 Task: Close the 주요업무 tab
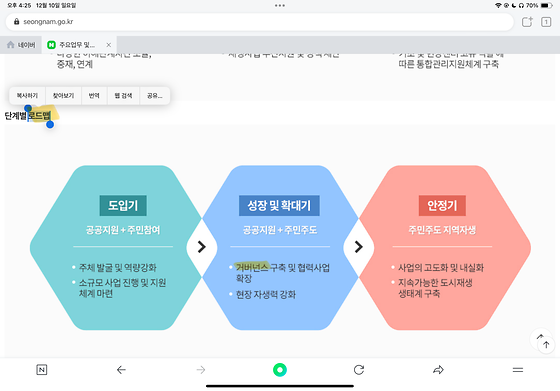click(x=109, y=45)
